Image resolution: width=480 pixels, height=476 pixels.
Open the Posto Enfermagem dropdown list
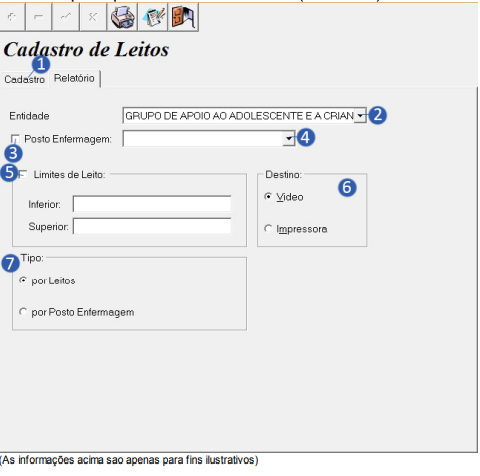tap(289, 138)
